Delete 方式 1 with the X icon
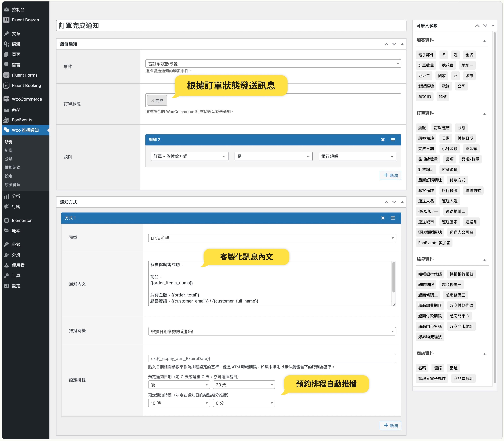Image resolution: width=504 pixels, height=441 pixels. 383,218
